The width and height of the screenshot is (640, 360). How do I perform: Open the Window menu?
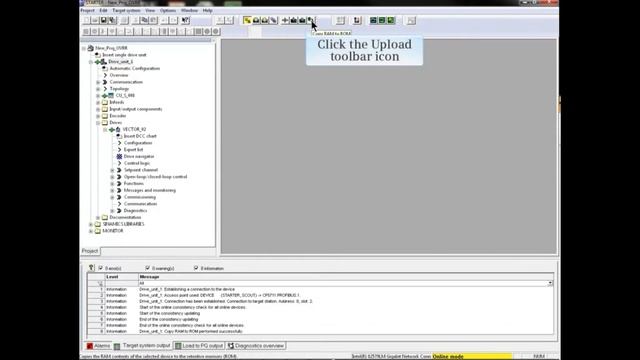point(189,10)
